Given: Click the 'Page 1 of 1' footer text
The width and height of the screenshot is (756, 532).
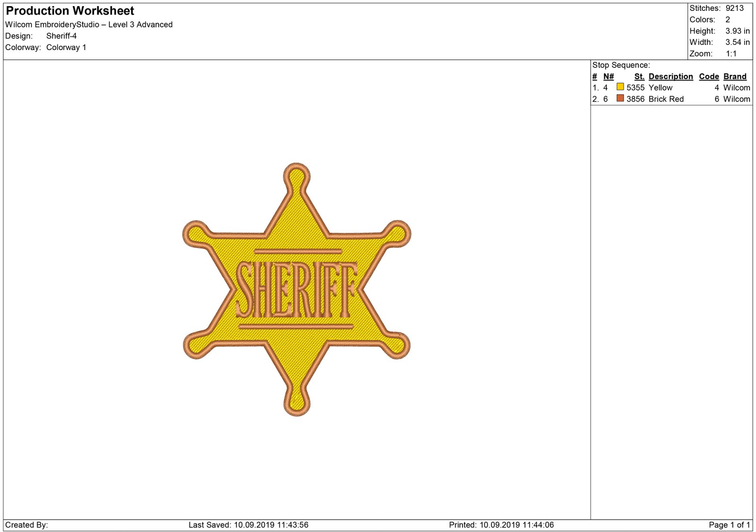Looking at the screenshot, I should 730,525.
